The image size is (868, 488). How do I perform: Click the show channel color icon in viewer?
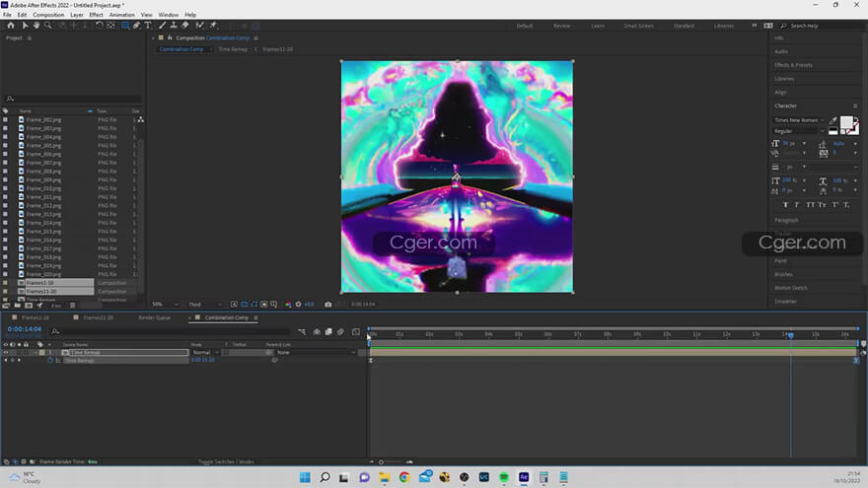click(x=288, y=305)
